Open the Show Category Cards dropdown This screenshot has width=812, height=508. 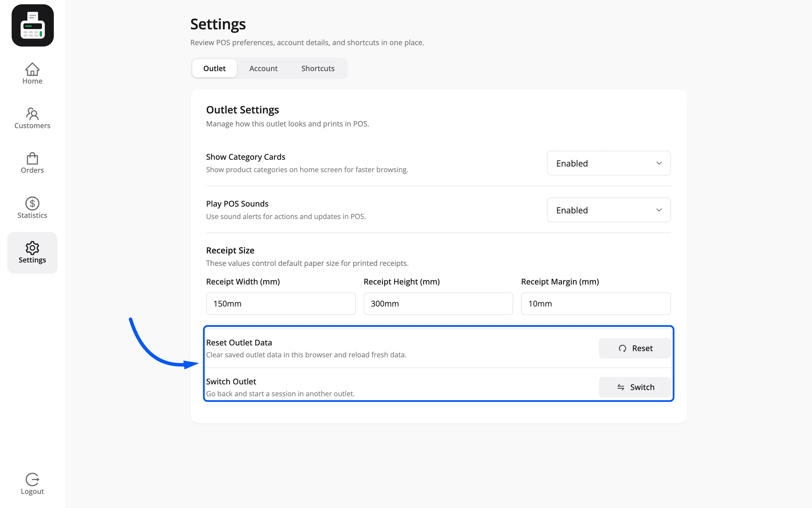coord(609,163)
